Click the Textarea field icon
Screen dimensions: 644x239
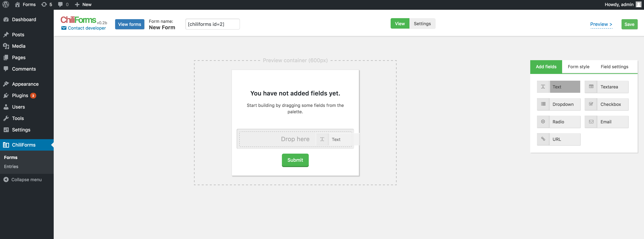coord(591,87)
